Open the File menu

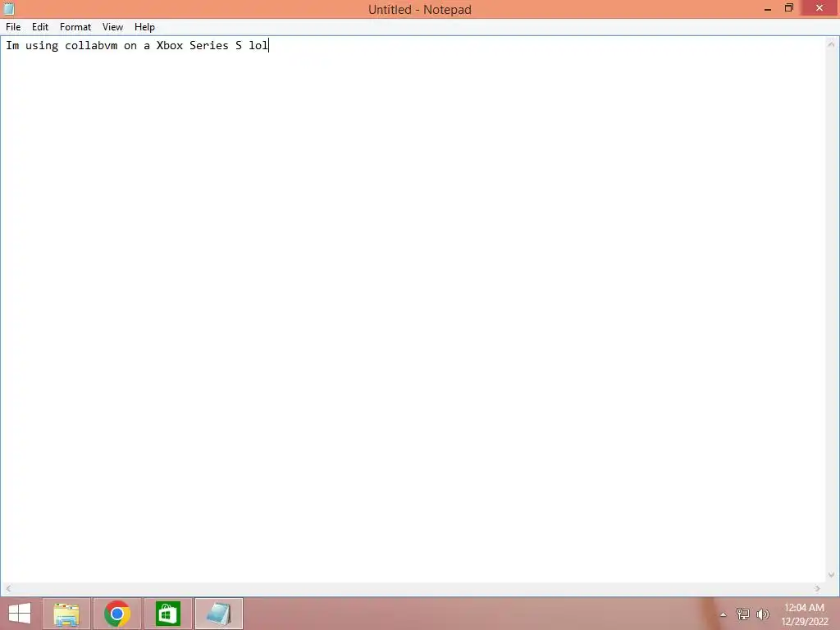click(x=13, y=27)
